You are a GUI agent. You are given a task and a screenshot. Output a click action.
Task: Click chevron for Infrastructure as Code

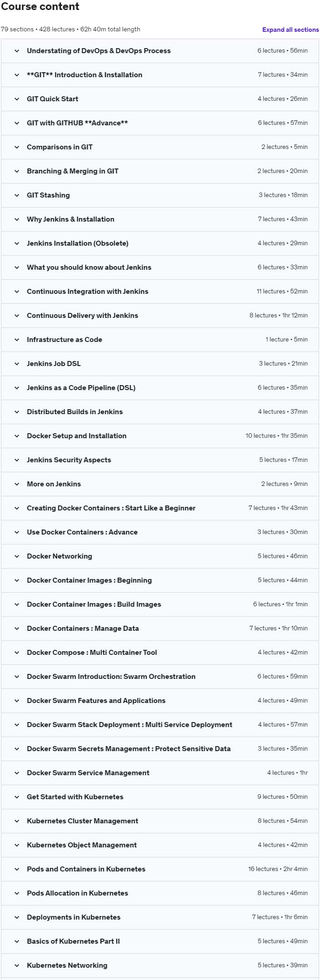pyautogui.click(x=17, y=340)
